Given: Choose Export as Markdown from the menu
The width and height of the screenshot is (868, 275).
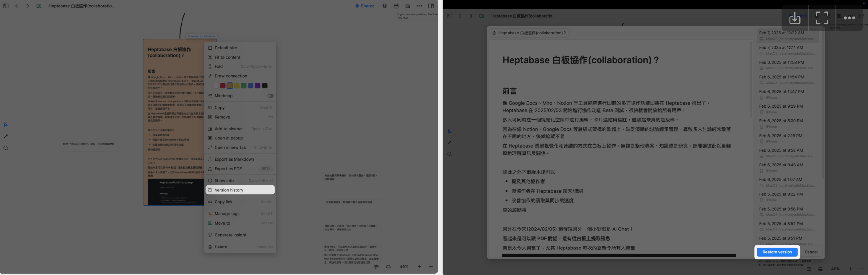Looking at the screenshot, I should tap(240, 159).
